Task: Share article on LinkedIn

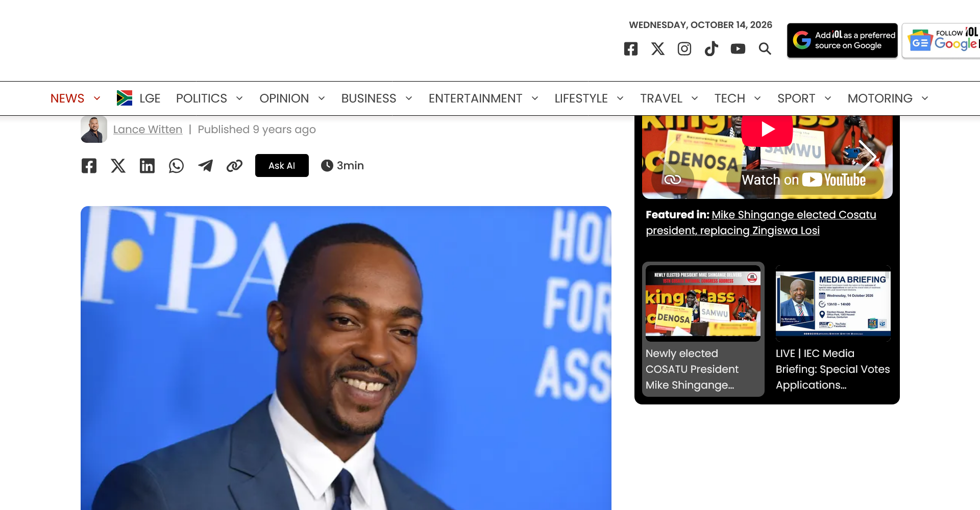Action: pyautogui.click(x=147, y=166)
